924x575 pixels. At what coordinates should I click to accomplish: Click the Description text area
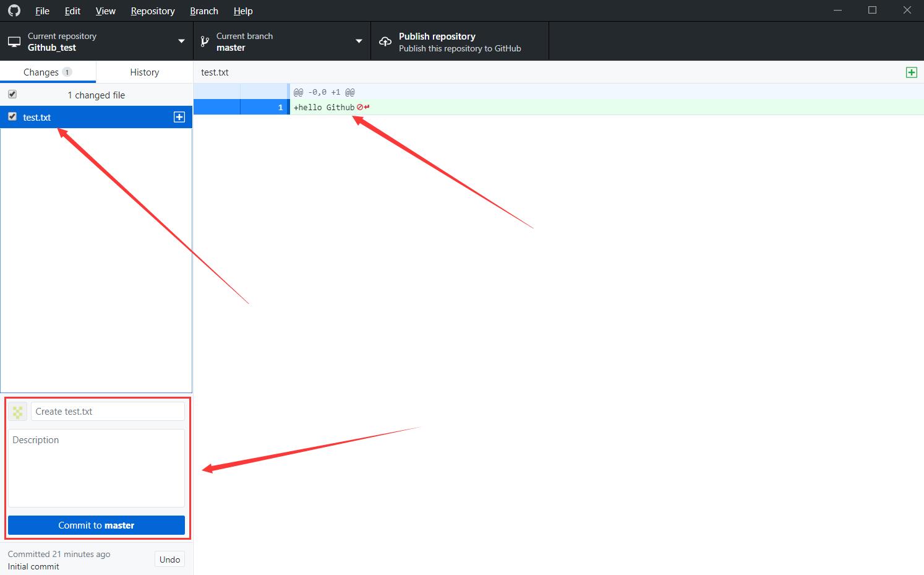click(96, 467)
